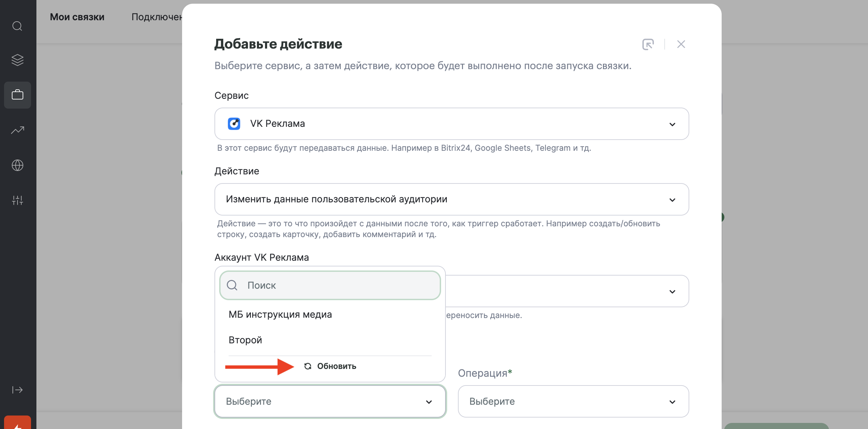
Task: Click Изменить данные пользовательской аудитории text
Action: (337, 199)
